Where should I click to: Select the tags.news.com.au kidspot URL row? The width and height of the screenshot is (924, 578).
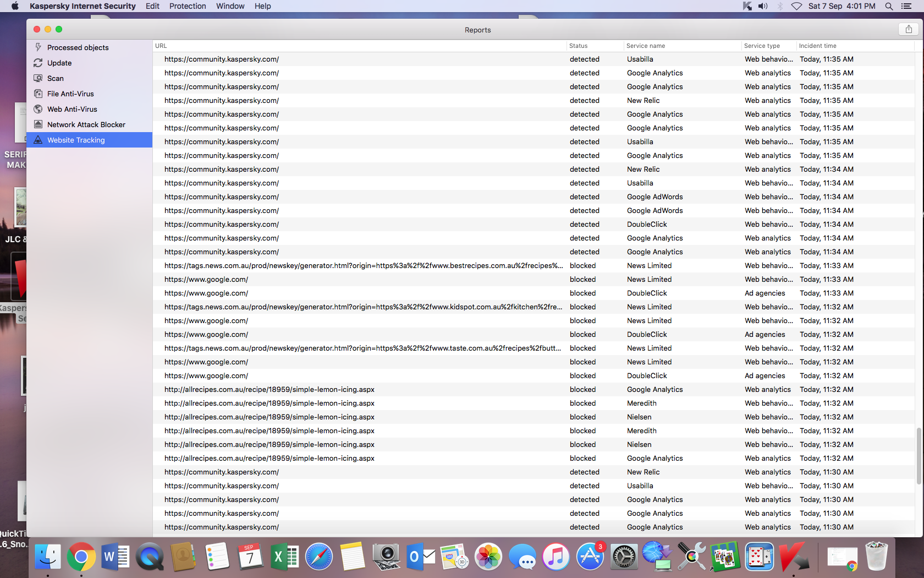(x=533, y=307)
